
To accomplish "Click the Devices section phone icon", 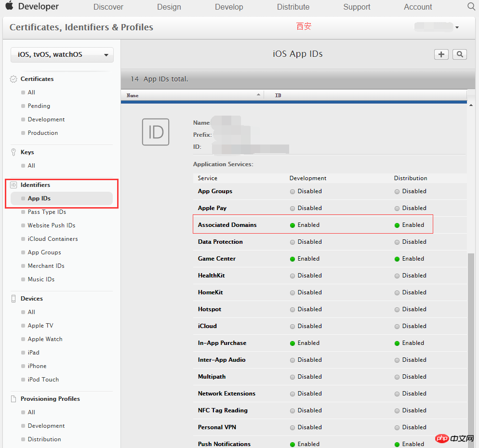I will pyautogui.click(x=13, y=299).
